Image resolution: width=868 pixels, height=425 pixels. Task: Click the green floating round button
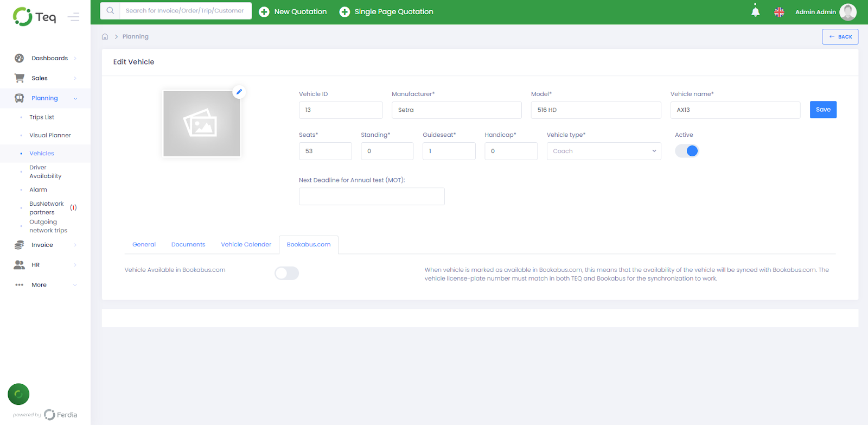(18, 394)
